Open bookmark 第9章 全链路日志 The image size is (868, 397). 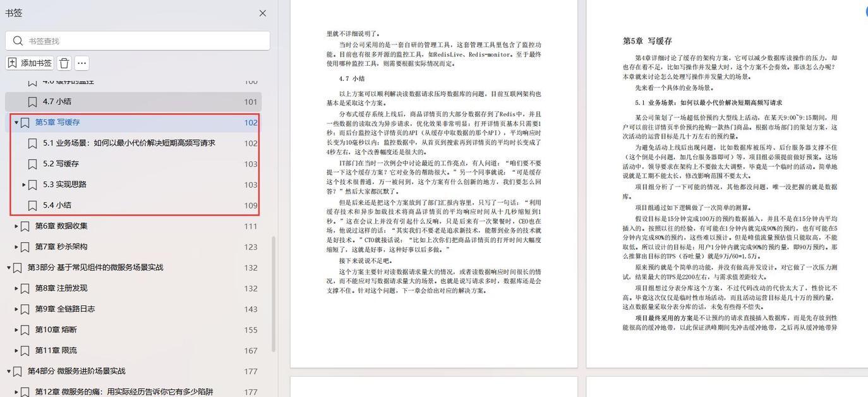point(65,309)
